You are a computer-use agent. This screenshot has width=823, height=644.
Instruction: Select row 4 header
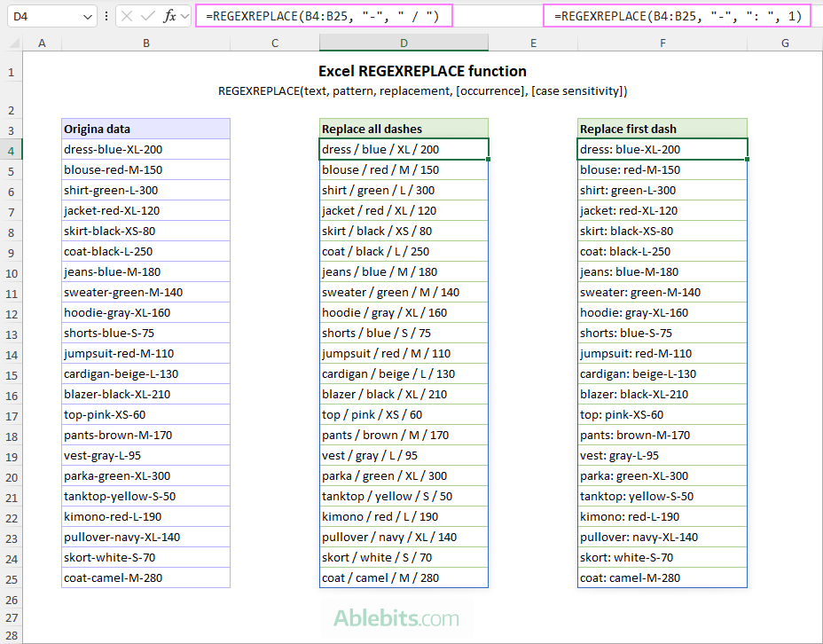click(12, 151)
